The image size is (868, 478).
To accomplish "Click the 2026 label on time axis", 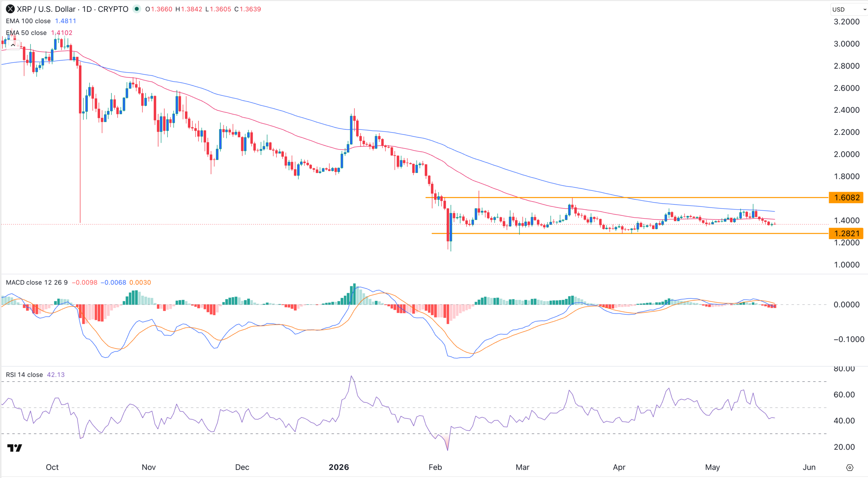I will pos(339,467).
